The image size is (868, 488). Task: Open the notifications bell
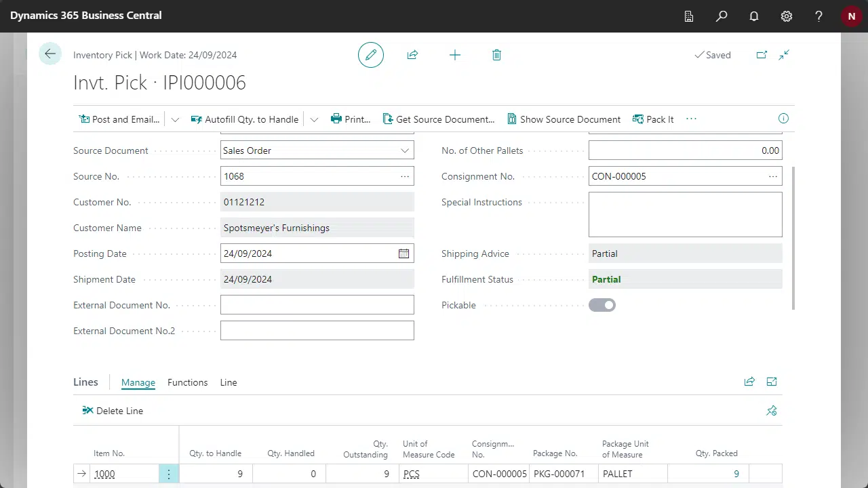pos(754,16)
